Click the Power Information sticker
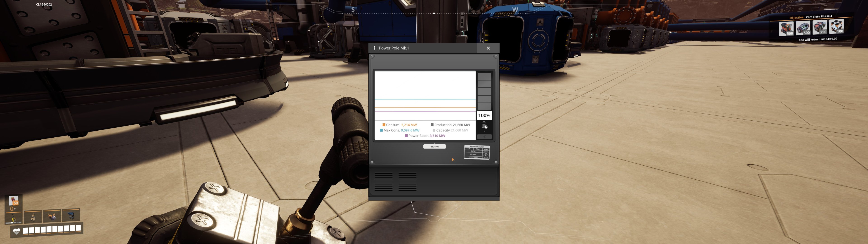This screenshot has width=868, height=244. pyautogui.click(x=476, y=152)
